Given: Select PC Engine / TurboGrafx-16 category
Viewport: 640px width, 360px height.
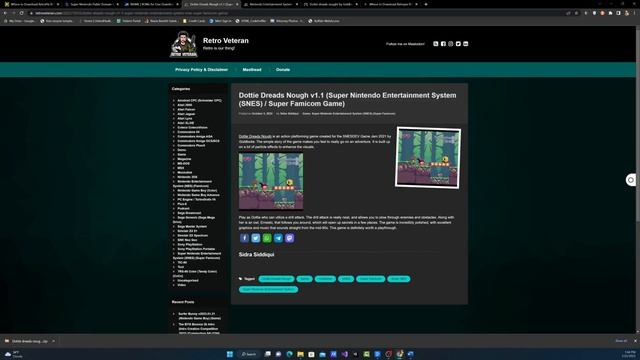Looking at the screenshot, I should 197,200.
